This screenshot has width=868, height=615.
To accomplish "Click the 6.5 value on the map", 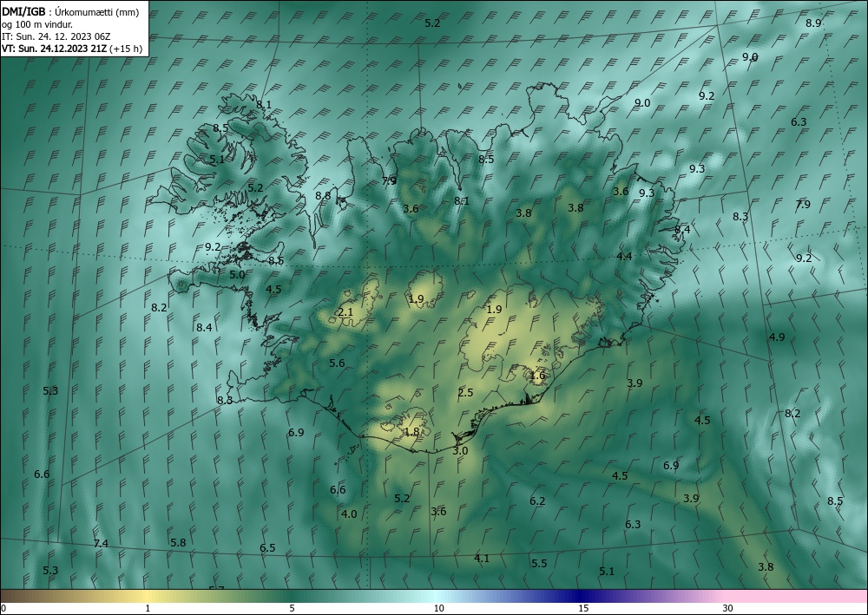I will click(x=267, y=548).
